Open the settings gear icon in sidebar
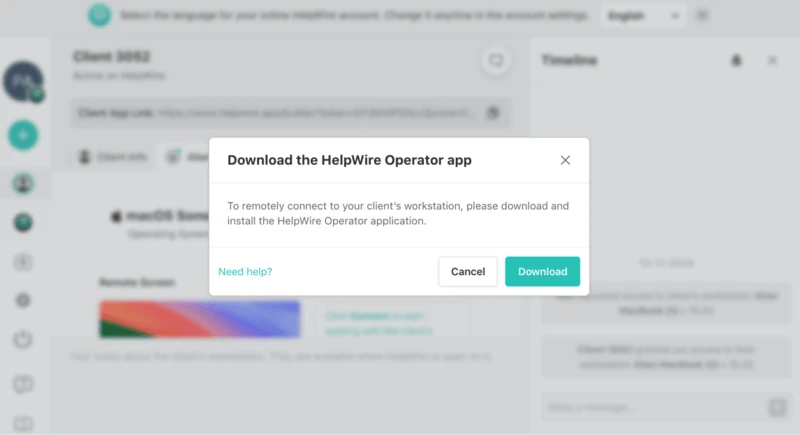This screenshot has height=435, width=800. point(23,300)
